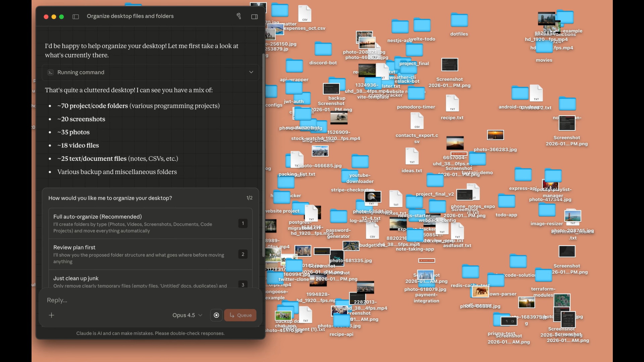Click the plus attachment icon
The height and width of the screenshot is (362, 644).
(x=52, y=315)
